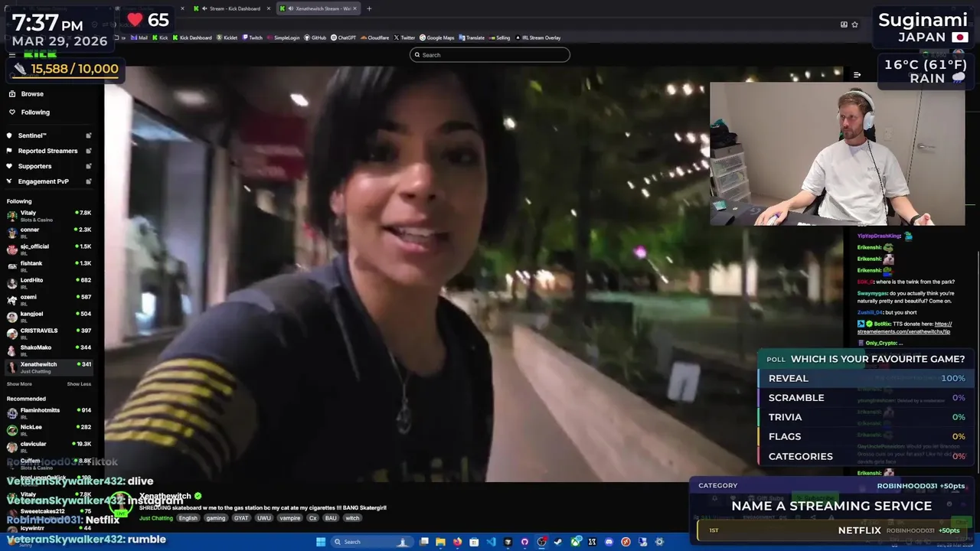Close the Stream - Kick Dashboard tab
The width and height of the screenshot is (980, 551).
tap(268, 8)
